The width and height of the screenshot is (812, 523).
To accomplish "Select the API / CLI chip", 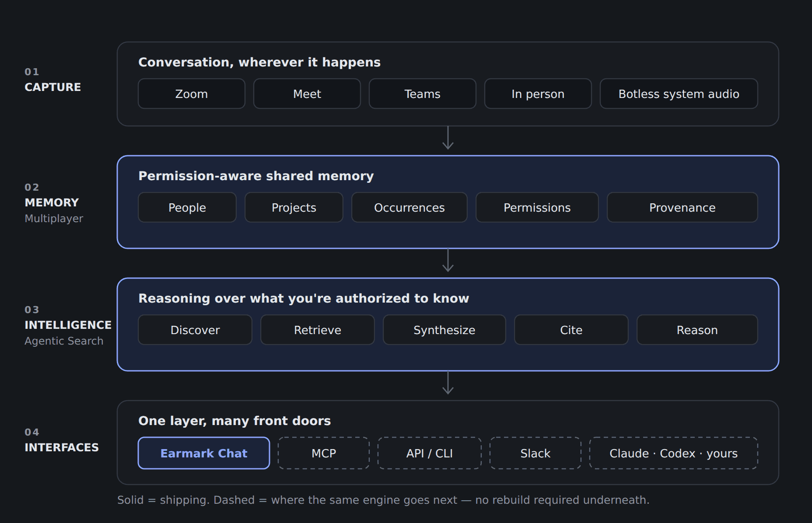I will 430,453.
